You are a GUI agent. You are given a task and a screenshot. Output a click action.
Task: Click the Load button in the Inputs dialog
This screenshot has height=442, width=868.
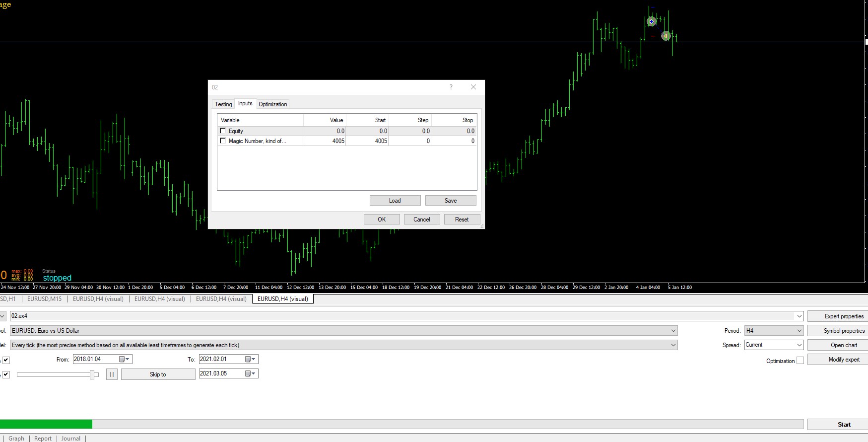[x=395, y=201]
